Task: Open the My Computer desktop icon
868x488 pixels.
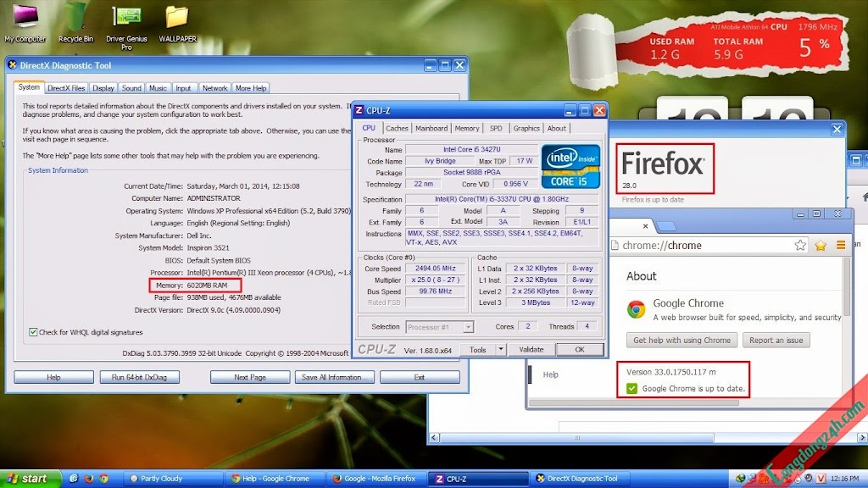Action: (x=25, y=22)
